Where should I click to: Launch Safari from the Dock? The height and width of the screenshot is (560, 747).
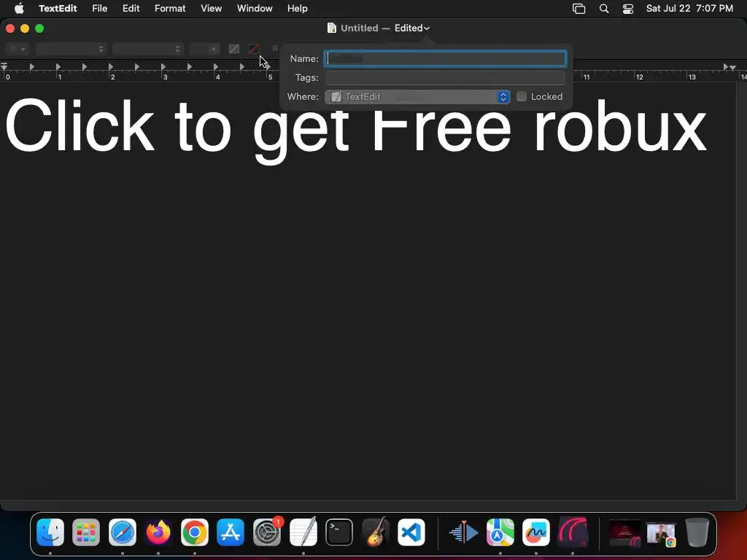(123, 532)
